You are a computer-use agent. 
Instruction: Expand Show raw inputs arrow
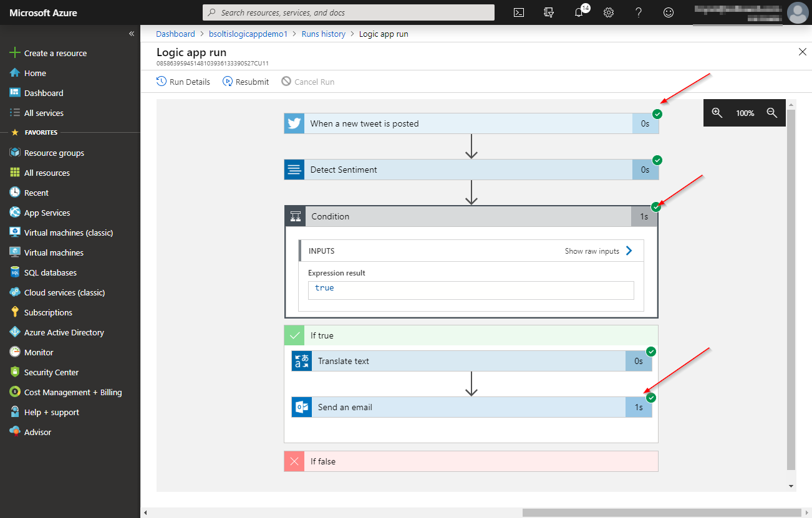(629, 251)
